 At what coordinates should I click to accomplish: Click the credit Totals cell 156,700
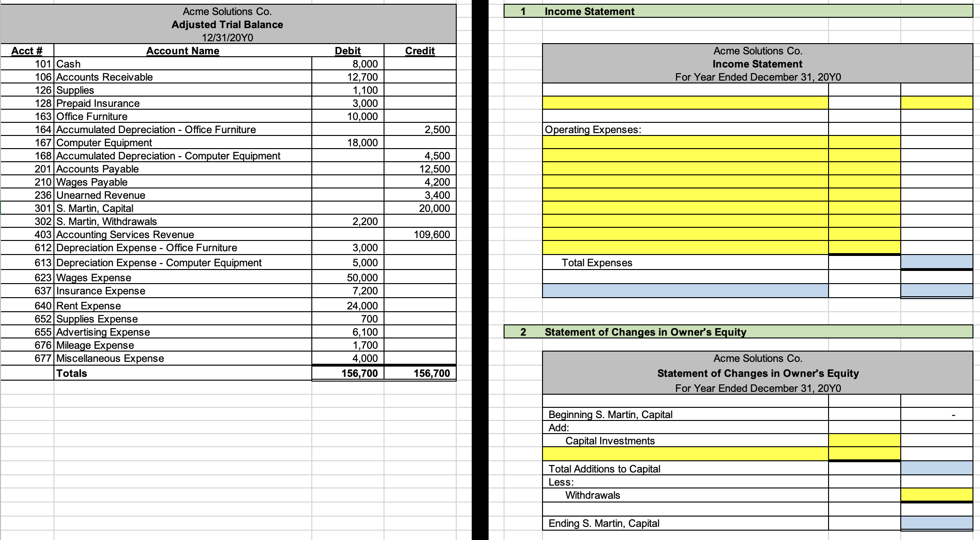click(x=420, y=373)
